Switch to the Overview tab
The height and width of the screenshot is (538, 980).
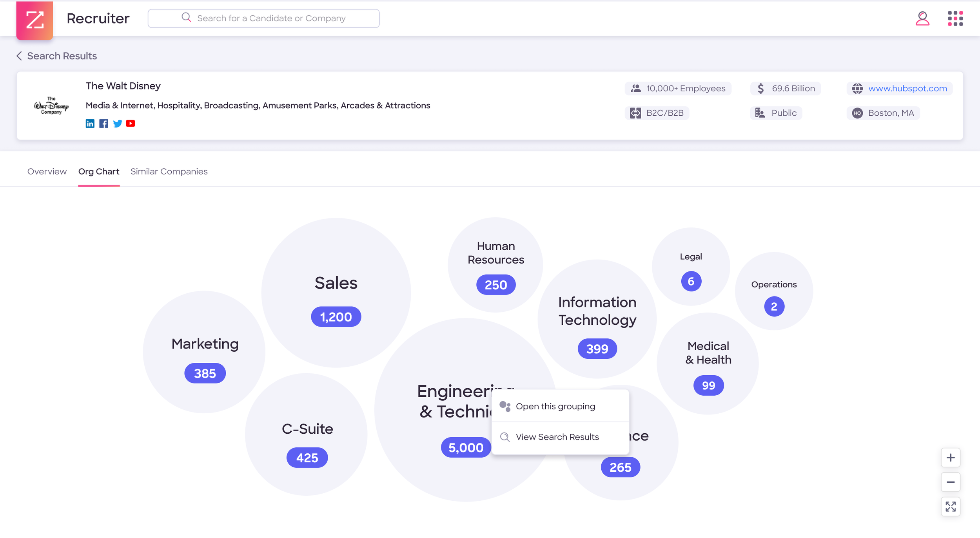47,171
